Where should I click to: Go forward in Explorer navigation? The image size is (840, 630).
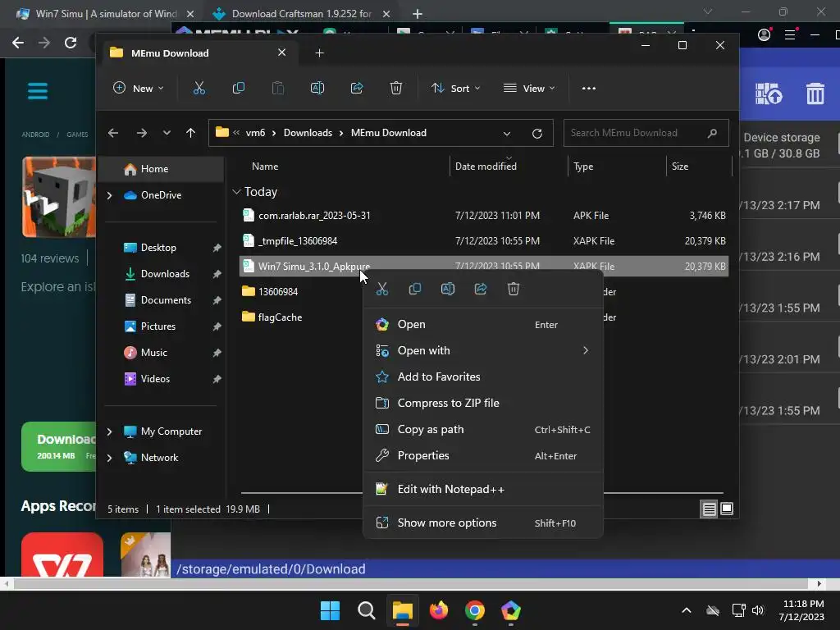click(141, 133)
